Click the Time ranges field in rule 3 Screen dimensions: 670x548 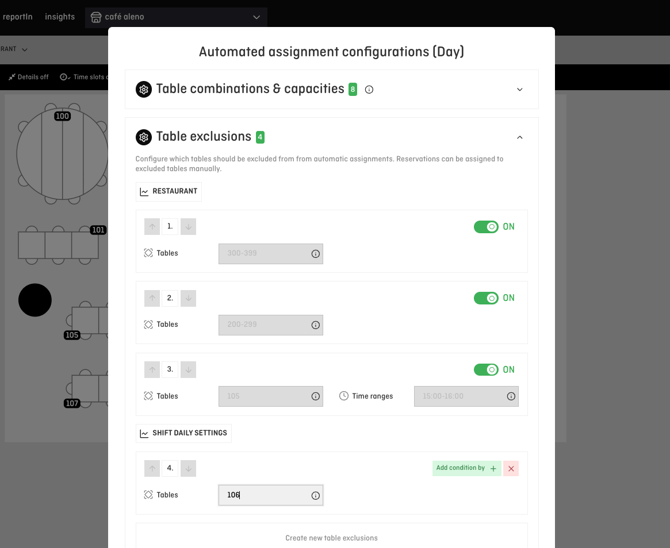pyautogui.click(x=458, y=397)
